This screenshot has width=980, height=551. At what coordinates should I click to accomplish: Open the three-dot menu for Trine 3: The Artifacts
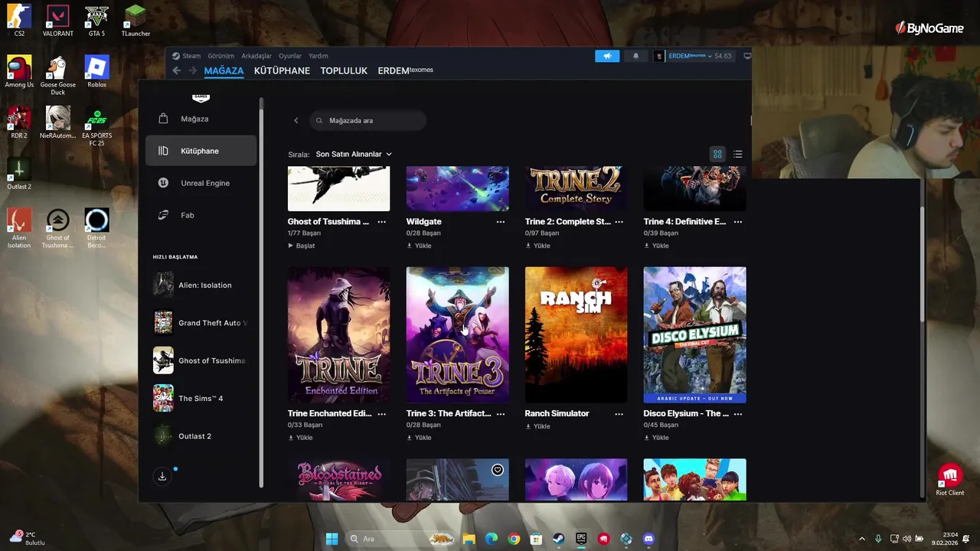coord(500,414)
